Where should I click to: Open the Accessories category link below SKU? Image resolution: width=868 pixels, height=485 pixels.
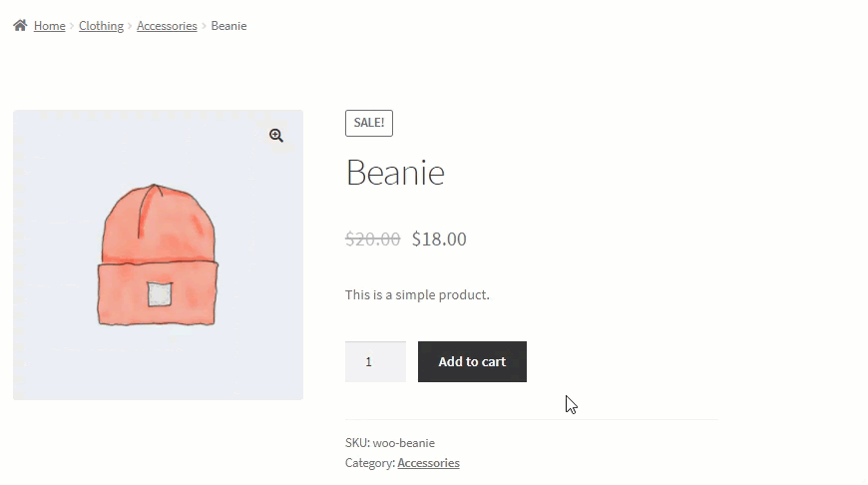[x=428, y=463]
